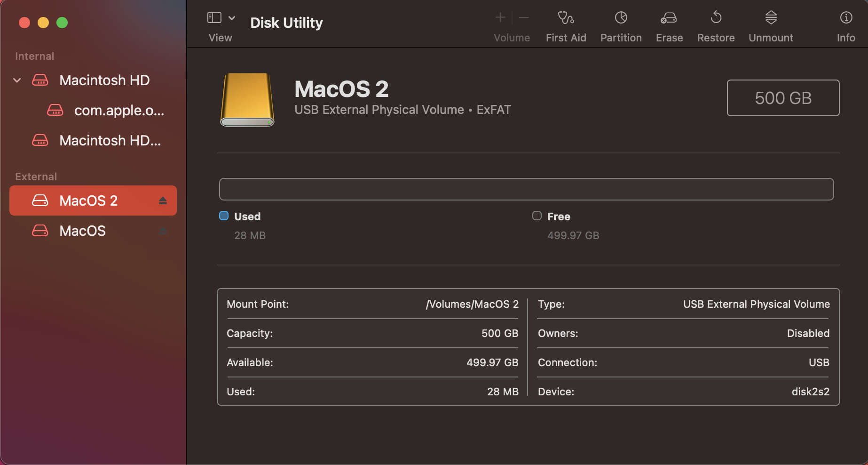This screenshot has height=465, width=868.
Task: Click the Available 499.97 GB table value
Action: pyautogui.click(x=492, y=362)
